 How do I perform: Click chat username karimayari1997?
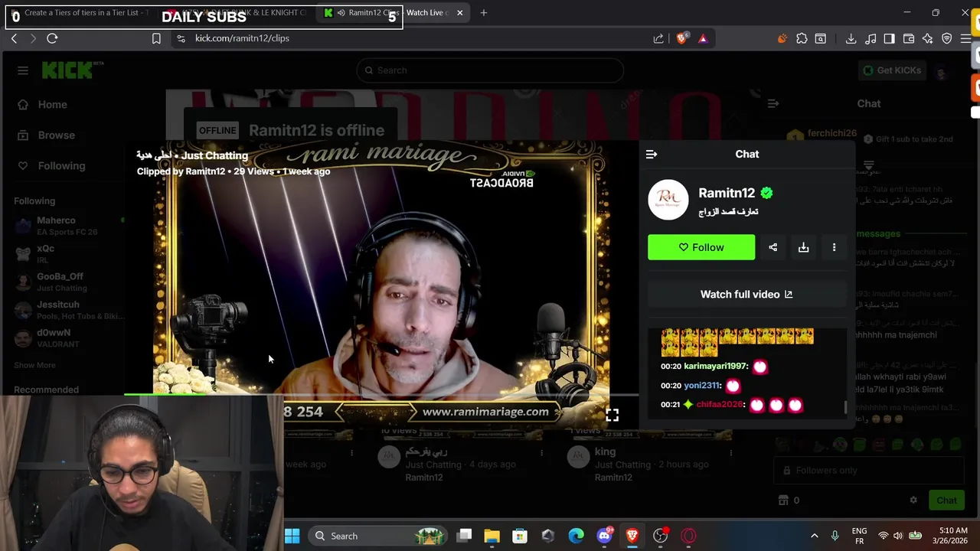coord(714,367)
